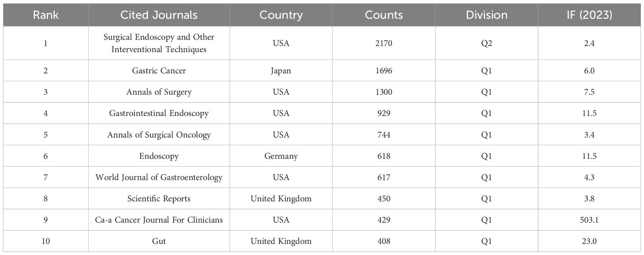This screenshot has width=644, height=255.
Task: Click the Annals of Surgery cell
Action: [159, 92]
